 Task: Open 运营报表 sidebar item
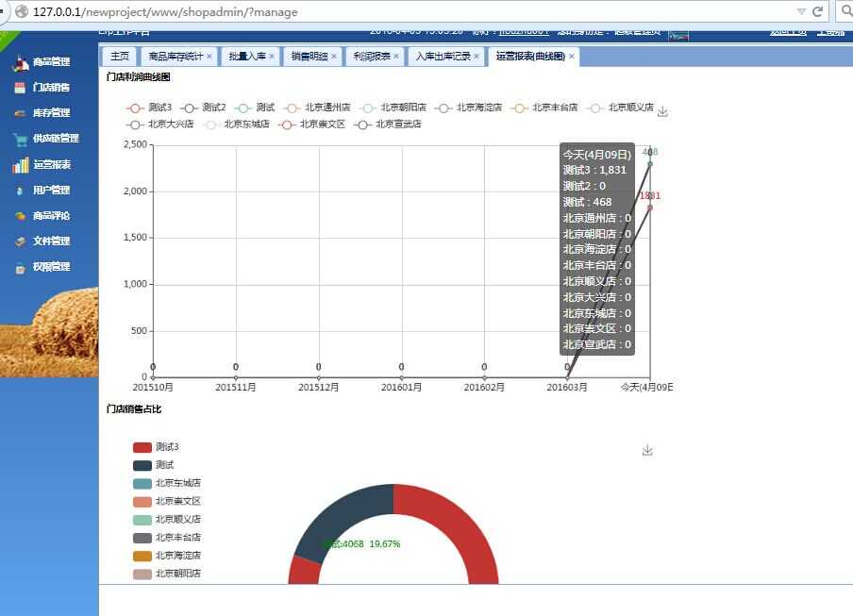tap(42, 165)
